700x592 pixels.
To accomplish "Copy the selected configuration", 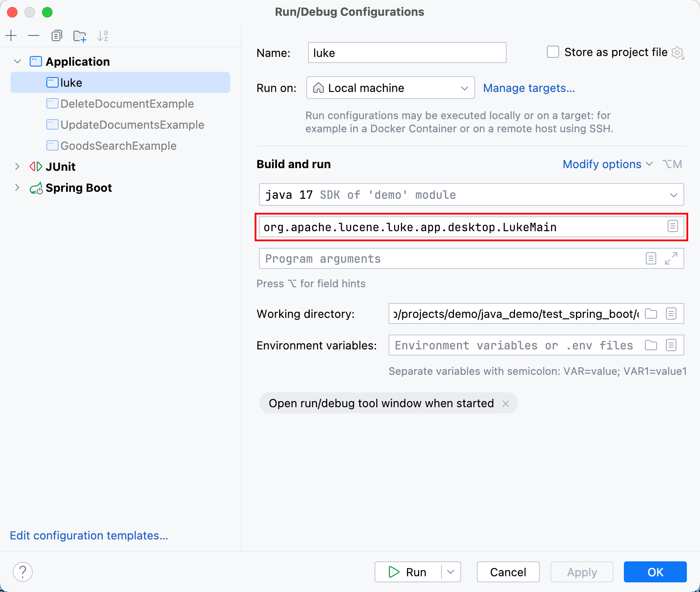I will pos(56,35).
